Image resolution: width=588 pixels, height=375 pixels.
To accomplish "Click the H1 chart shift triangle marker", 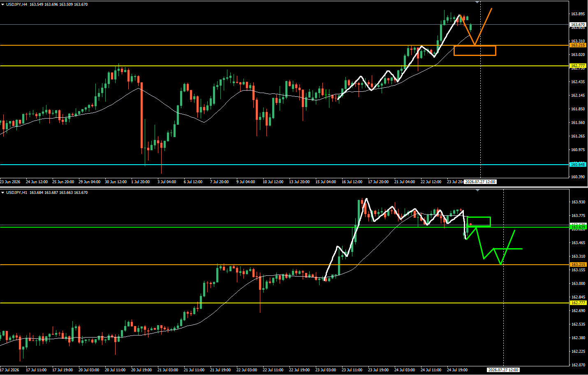I will [x=477, y=191].
